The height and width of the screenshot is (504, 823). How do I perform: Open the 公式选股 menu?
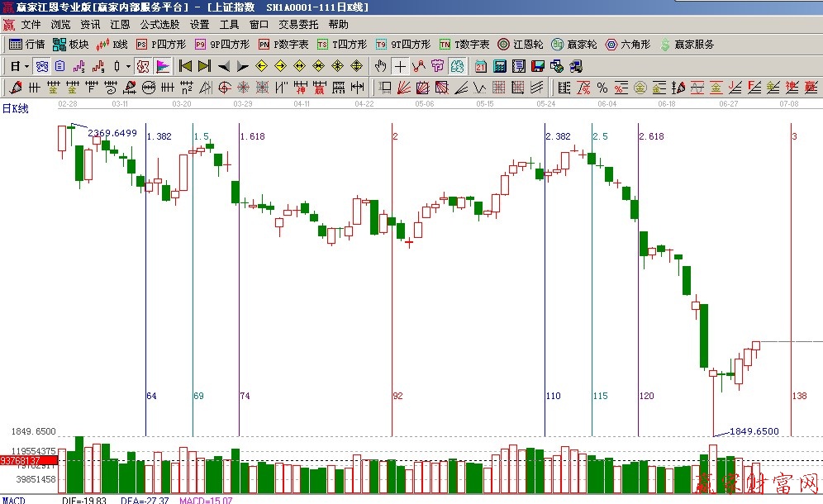[x=160, y=25]
